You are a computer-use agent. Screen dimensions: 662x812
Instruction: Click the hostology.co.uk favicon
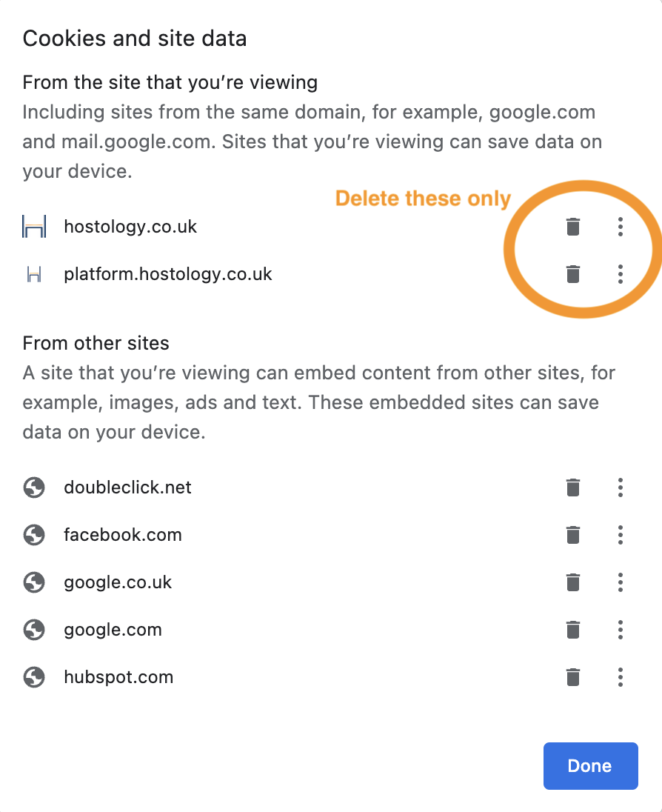click(34, 227)
